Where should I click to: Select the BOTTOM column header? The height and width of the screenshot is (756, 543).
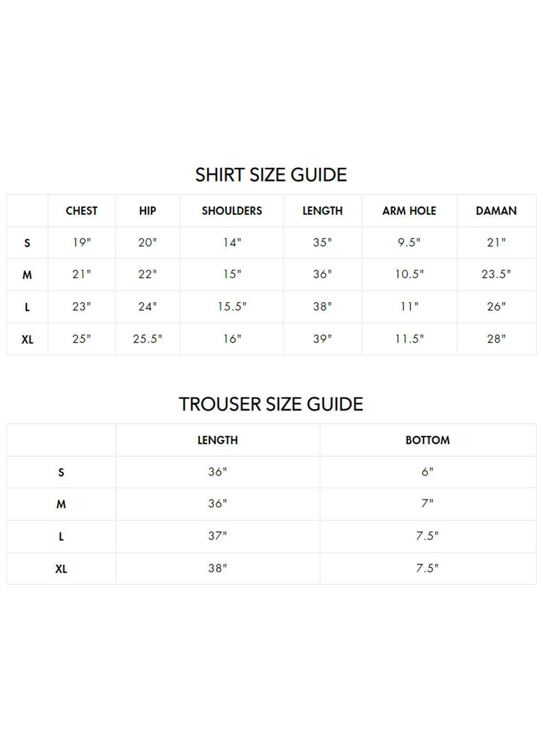(x=428, y=440)
